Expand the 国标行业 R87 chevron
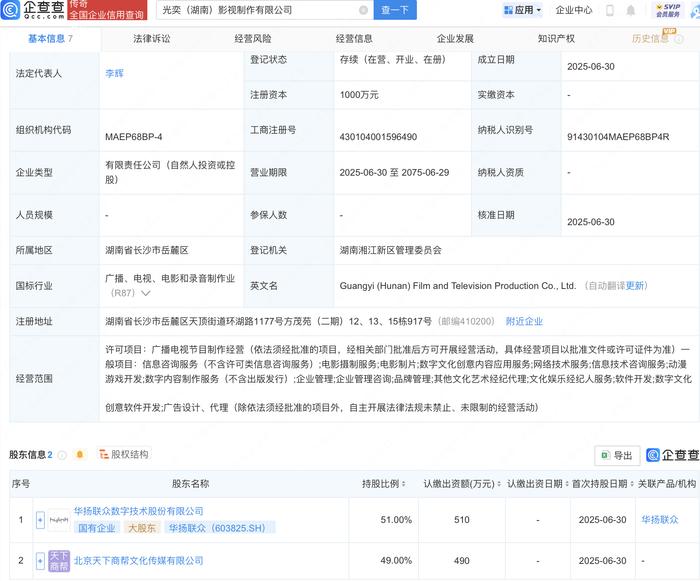 [x=146, y=293]
